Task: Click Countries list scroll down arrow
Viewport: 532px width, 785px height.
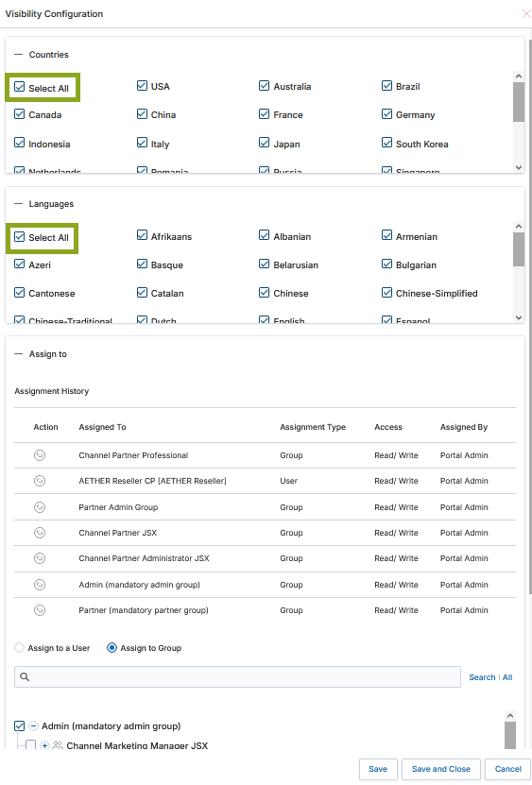Action: point(519,167)
